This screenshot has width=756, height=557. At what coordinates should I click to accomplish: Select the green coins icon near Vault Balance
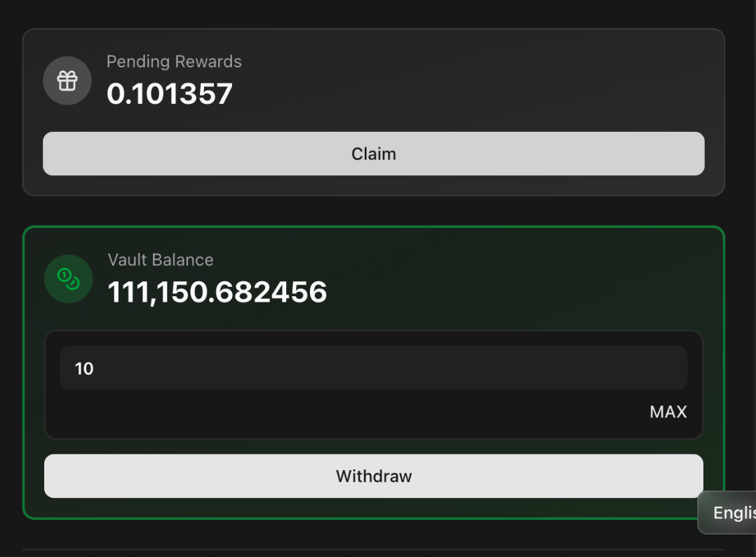(x=68, y=278)
